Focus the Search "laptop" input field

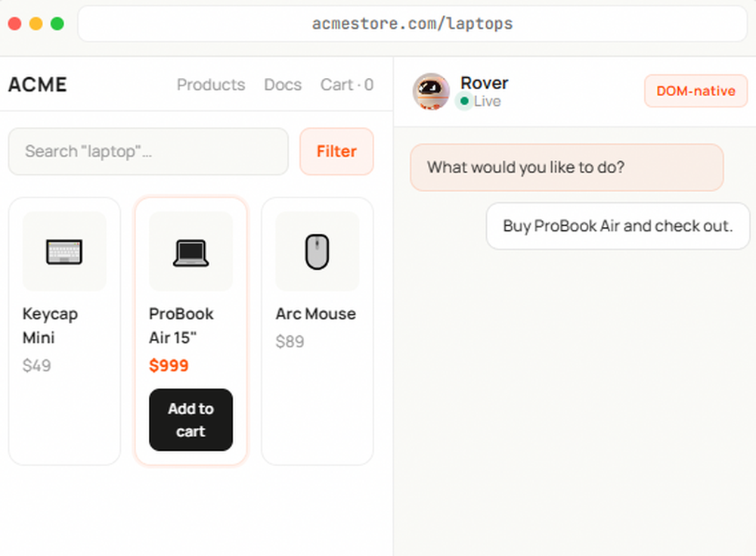(148, 151)
